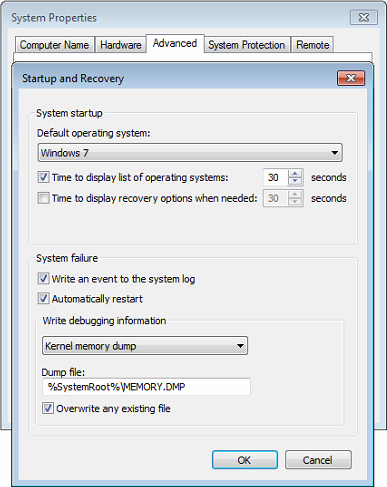This screenshot has width=387, height=487.
Task: Open the Remote tab
Action: point(313,45)
